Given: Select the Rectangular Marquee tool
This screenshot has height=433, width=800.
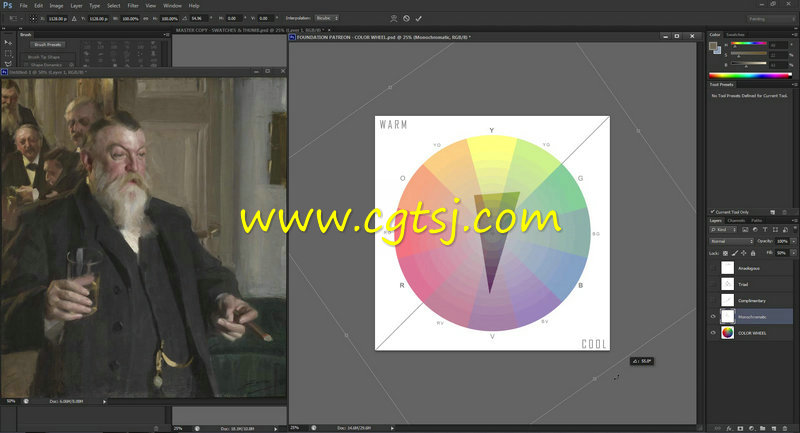Looking at the screenshot, I should click(8, 54).
